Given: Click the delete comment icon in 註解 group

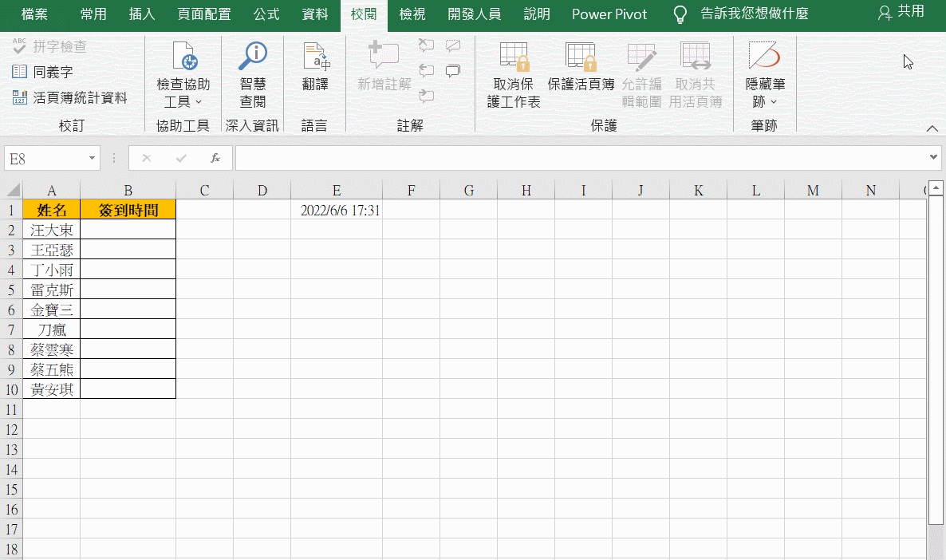Looking at the screenshot, I should 427,45.
